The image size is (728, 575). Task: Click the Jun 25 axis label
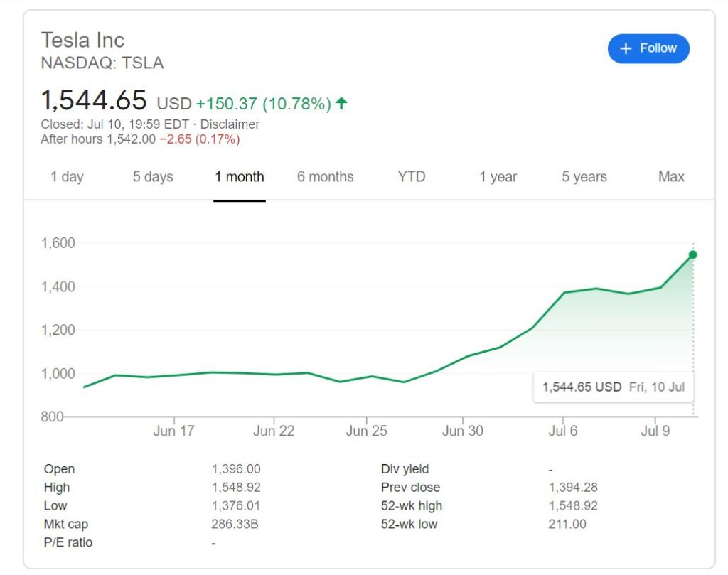click(366, 431)
